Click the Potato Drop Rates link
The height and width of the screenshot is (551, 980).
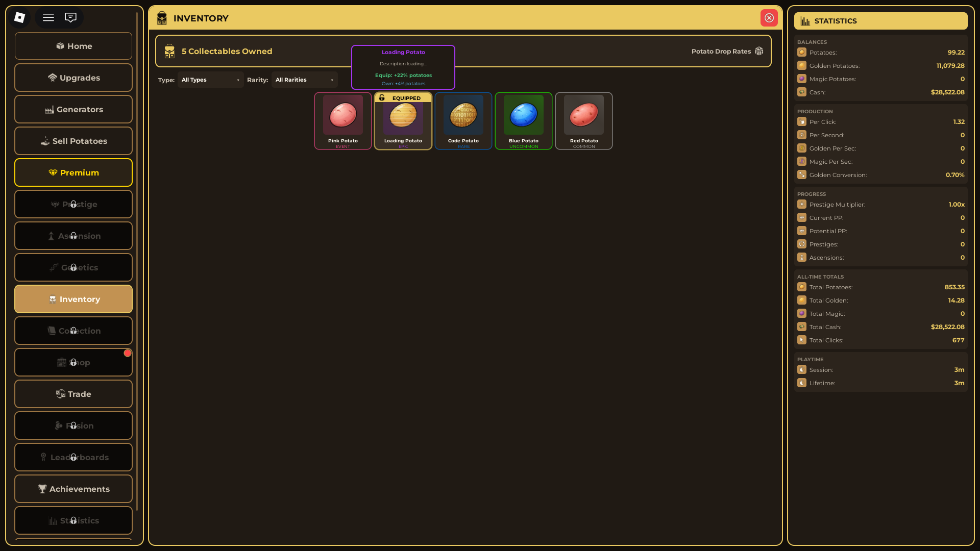(721, 51)
